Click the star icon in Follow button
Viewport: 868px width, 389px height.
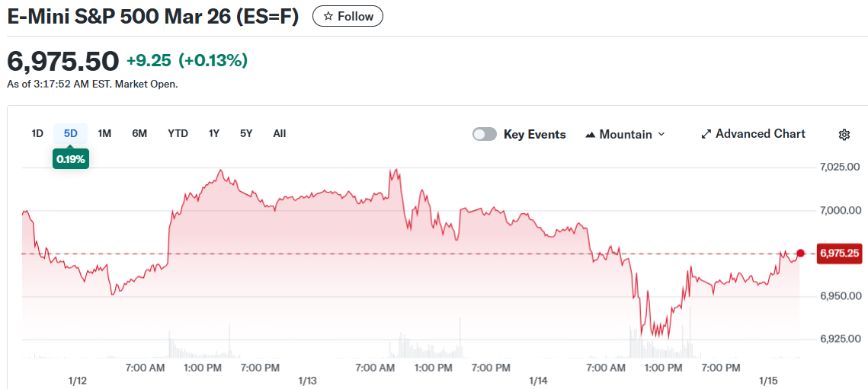[x=328, y=16]
